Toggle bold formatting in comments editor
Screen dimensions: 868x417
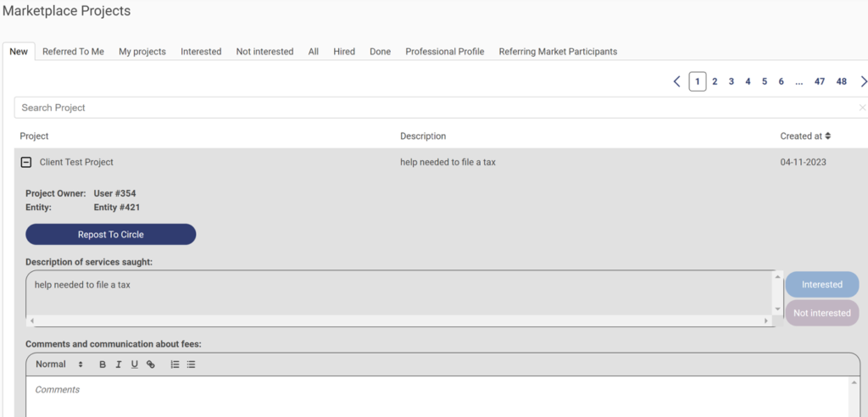(103, 364)
